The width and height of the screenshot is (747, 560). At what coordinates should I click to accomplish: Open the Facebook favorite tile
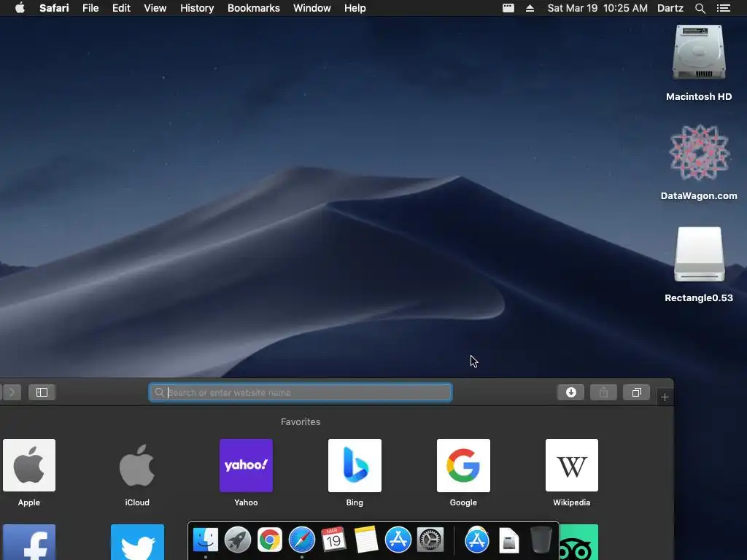[29, 542]
